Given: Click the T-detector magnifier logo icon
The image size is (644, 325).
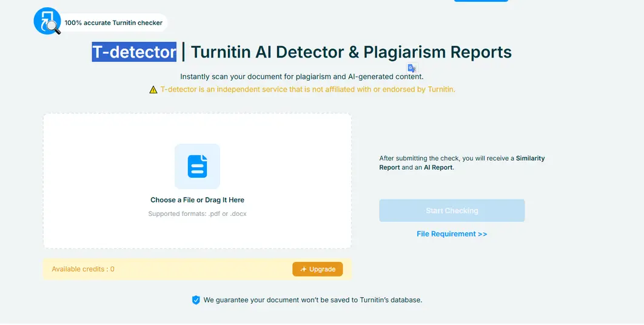Looking at the screenshot, I should click(x=47, y=21).
